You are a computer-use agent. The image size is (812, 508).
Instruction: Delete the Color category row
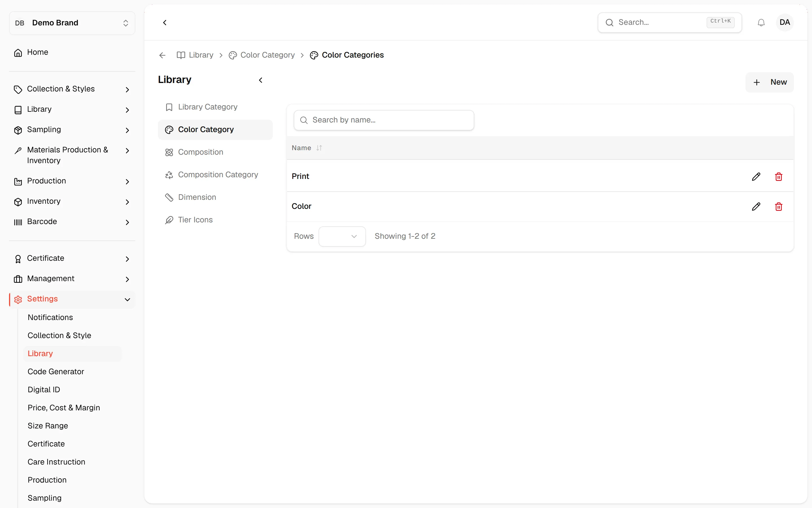click(x=778, y=206)
